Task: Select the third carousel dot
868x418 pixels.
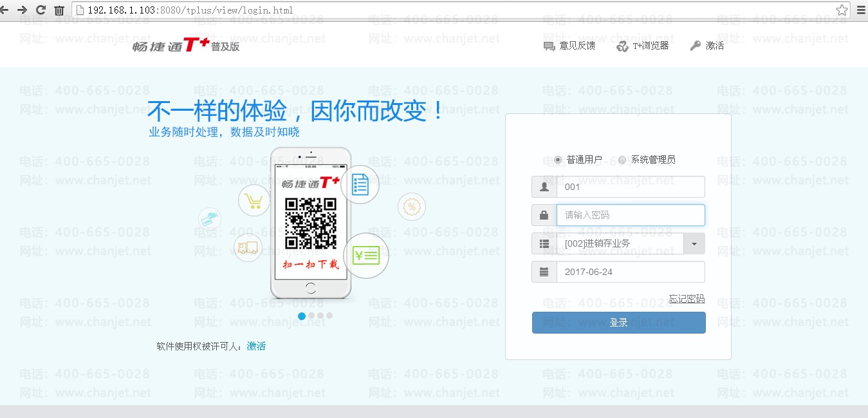Action: (320, 316)
